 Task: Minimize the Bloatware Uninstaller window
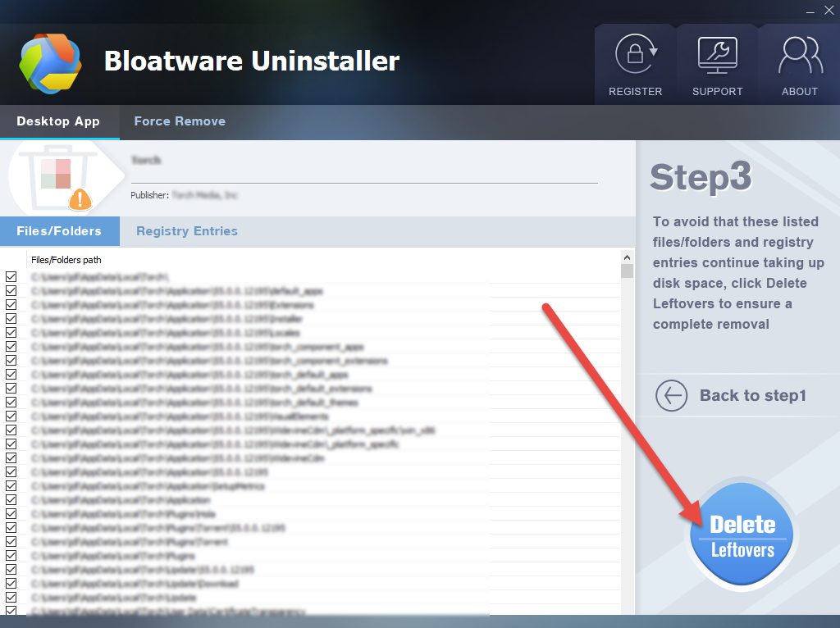[810, 11]
